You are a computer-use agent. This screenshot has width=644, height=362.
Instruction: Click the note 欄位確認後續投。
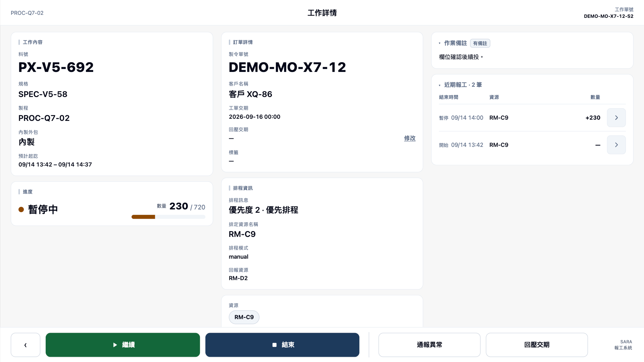coord(461,57)
